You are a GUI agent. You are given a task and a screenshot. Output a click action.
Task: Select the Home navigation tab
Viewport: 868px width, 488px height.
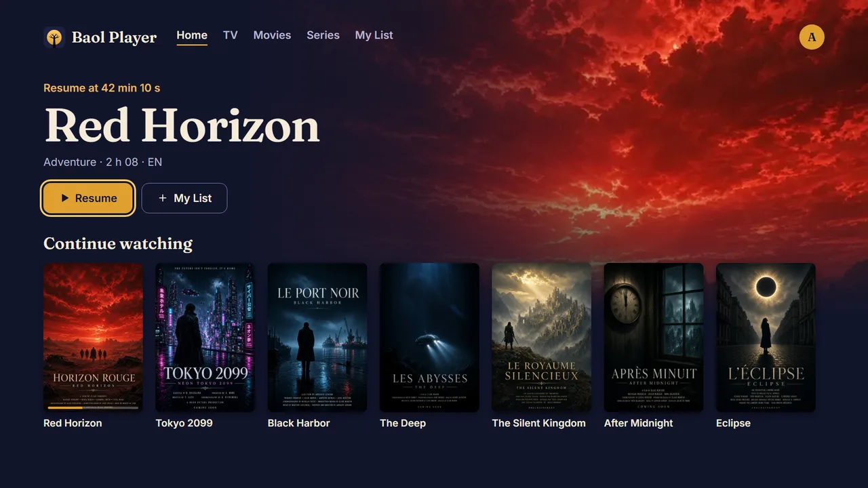[192, 35]
